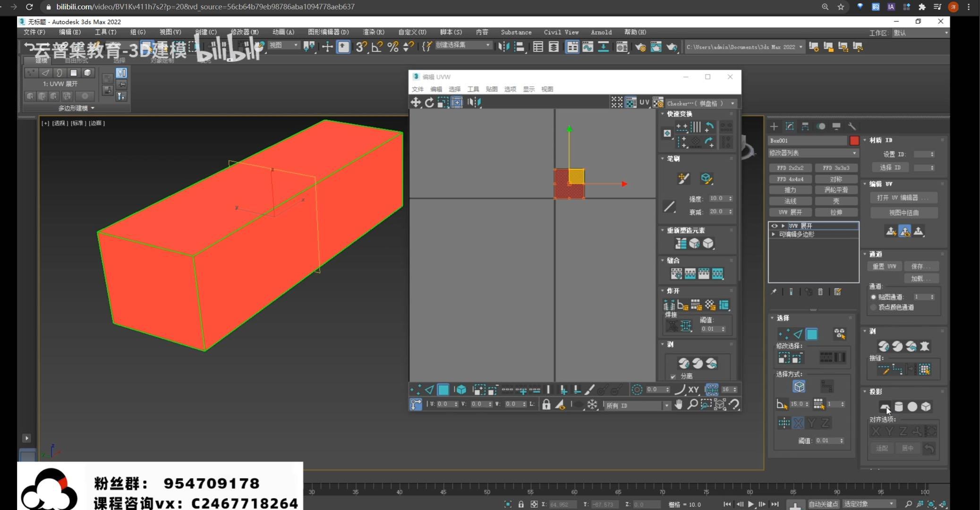
Task: Apply the spherical projection mapping icon
Action: 912,407
